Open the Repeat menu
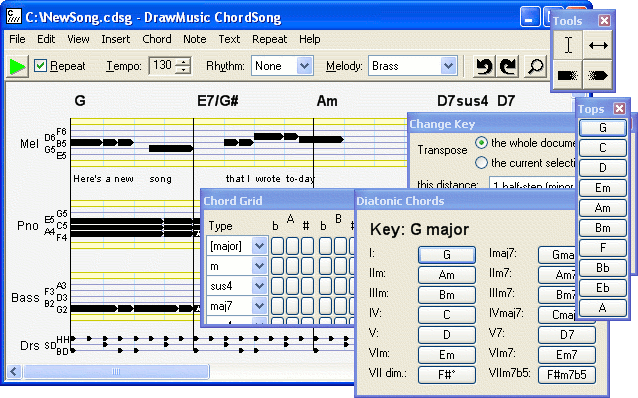The width and height of the screenshot is (638, 398). click(x=269, y=39)
